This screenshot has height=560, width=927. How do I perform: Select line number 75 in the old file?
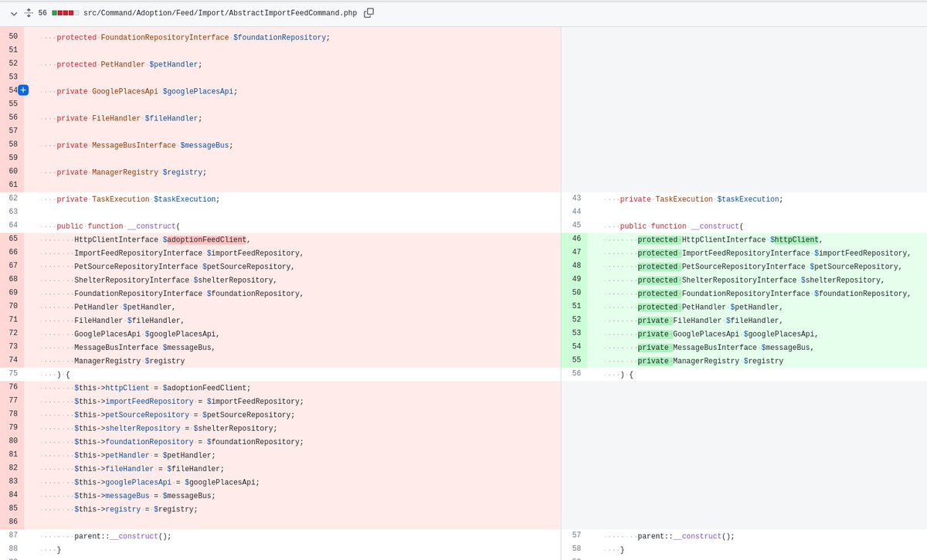(12, 374)
